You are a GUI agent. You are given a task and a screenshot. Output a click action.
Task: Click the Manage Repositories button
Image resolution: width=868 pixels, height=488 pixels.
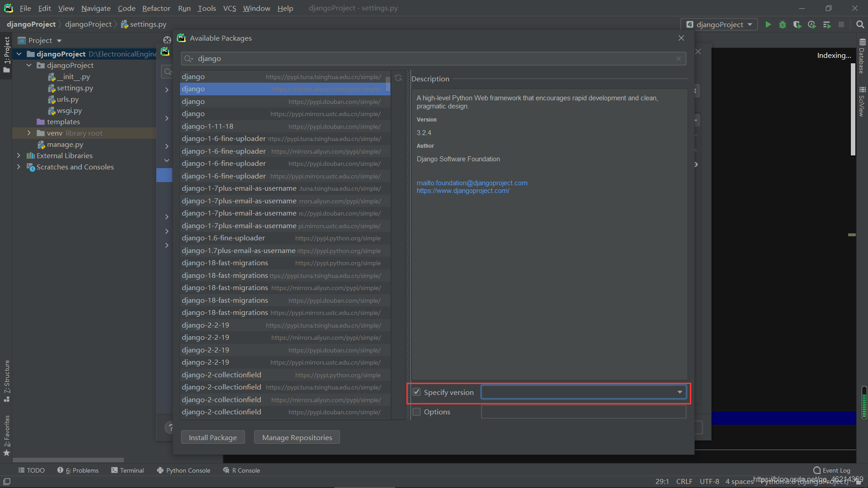click(297, 437)
